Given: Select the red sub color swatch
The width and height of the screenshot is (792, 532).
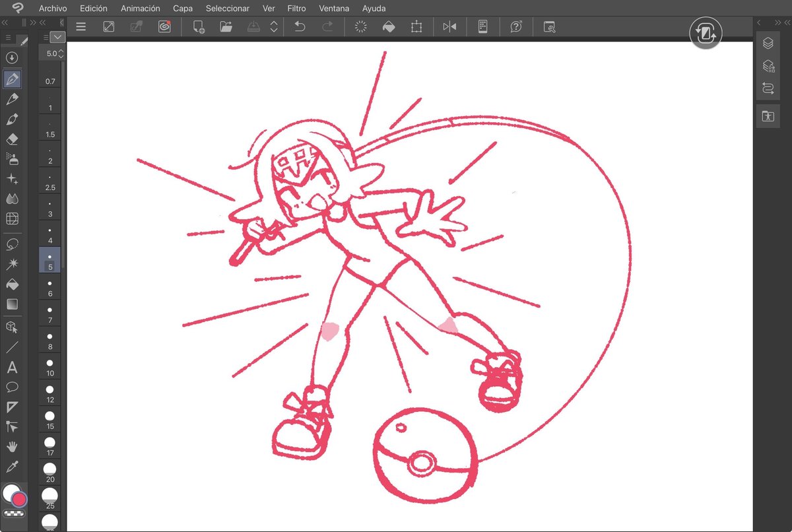Looking at the screenshot, I should click(x=19, y=499).
